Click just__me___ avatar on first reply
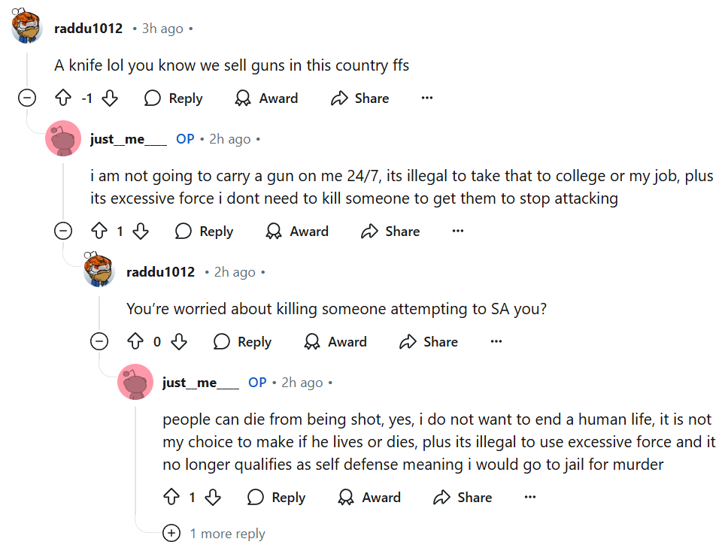 coord(63,139)
